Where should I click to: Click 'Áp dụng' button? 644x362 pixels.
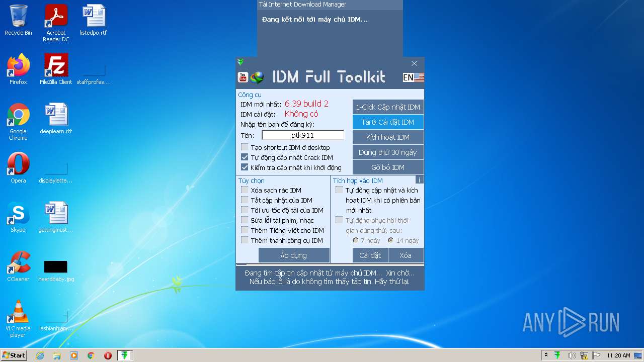294,255
